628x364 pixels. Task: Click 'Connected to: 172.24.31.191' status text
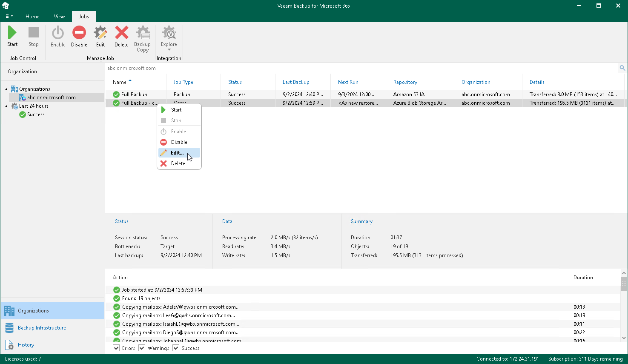(x=508, y=359)
